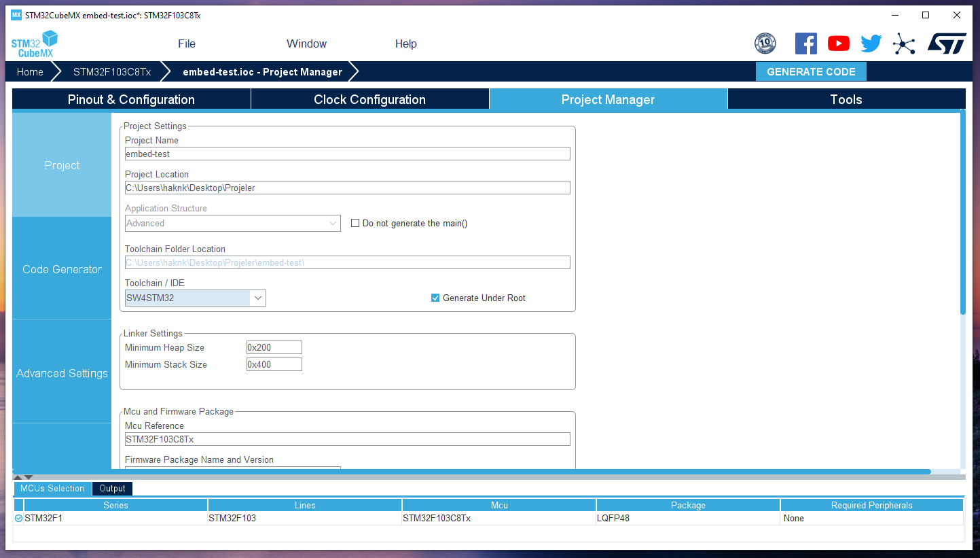Select the Project side section
The height and width of the screenshot is (558, 980).
(62, 165)
